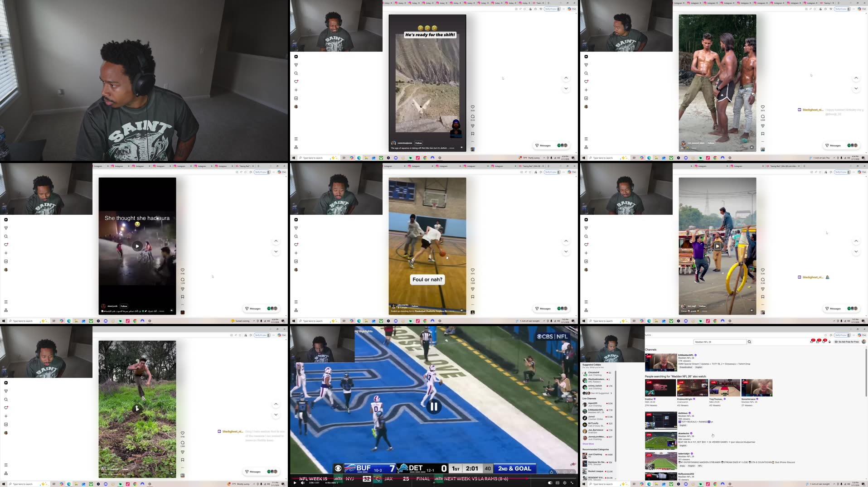868x487 pixels.
Task: Create a new post with the plus icon
Action: tap(296, 90)
